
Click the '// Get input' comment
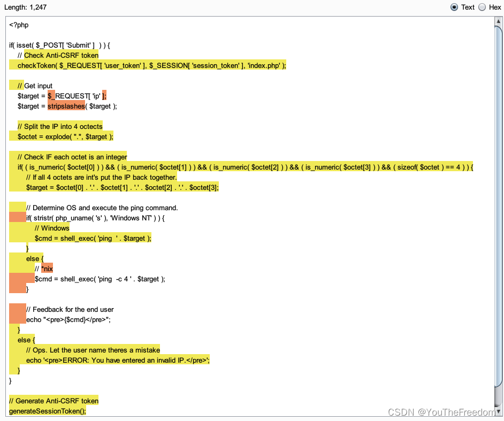(x=35, y=86)
